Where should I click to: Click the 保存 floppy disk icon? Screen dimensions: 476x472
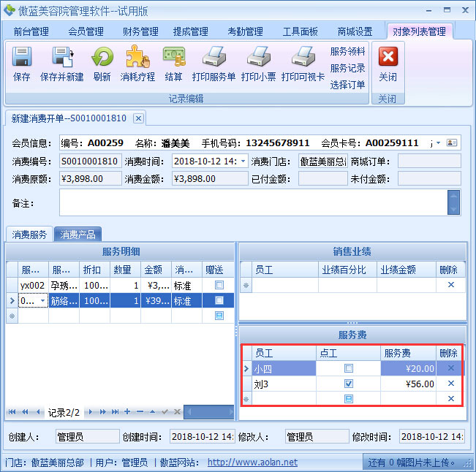(x=21, y=56)
